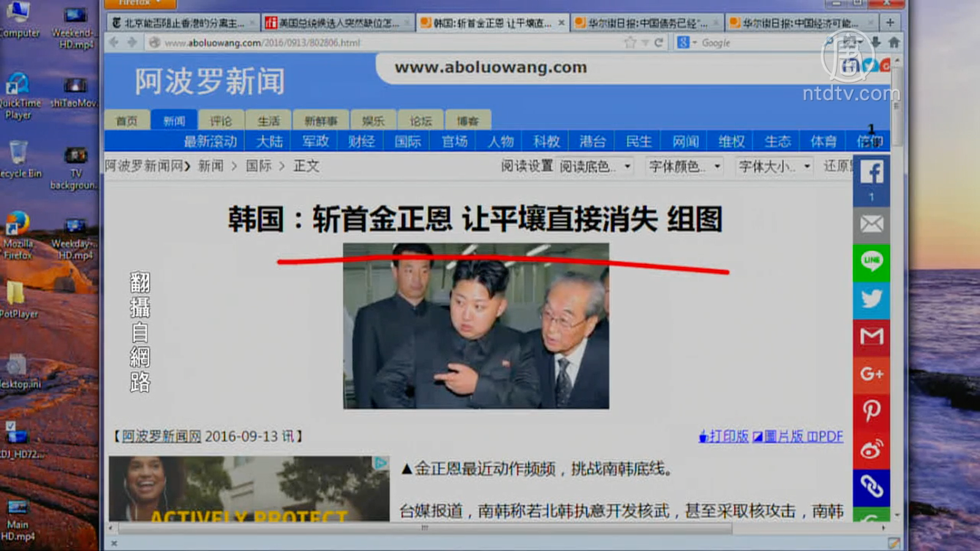Click the Twitter share icon in sidebar
Screen dimensions: 980x551
point(871,299)
